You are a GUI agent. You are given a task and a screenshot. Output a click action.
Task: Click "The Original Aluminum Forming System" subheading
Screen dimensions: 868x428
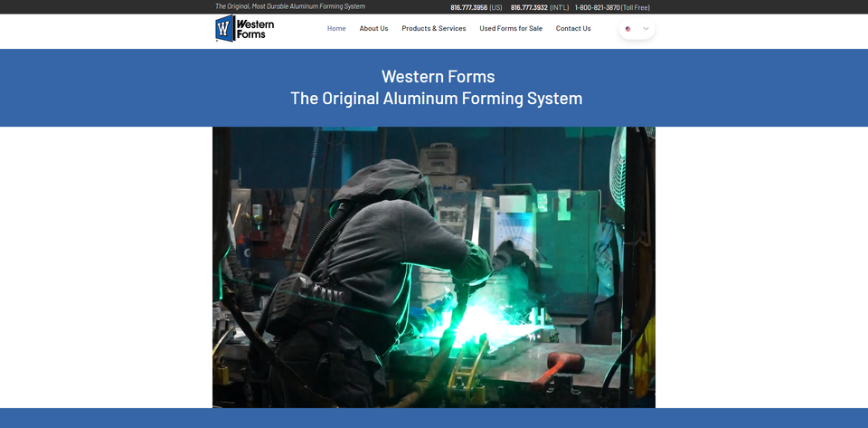(436, 99)
